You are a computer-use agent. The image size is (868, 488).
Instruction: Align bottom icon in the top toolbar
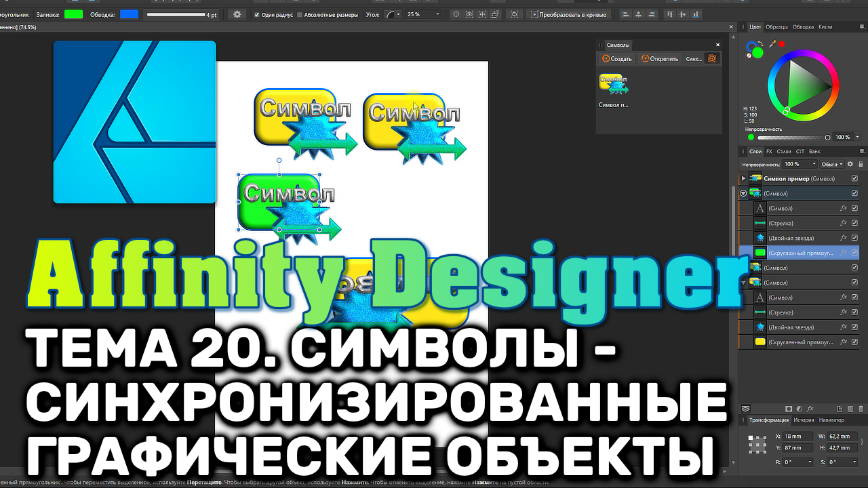[696, 14]
